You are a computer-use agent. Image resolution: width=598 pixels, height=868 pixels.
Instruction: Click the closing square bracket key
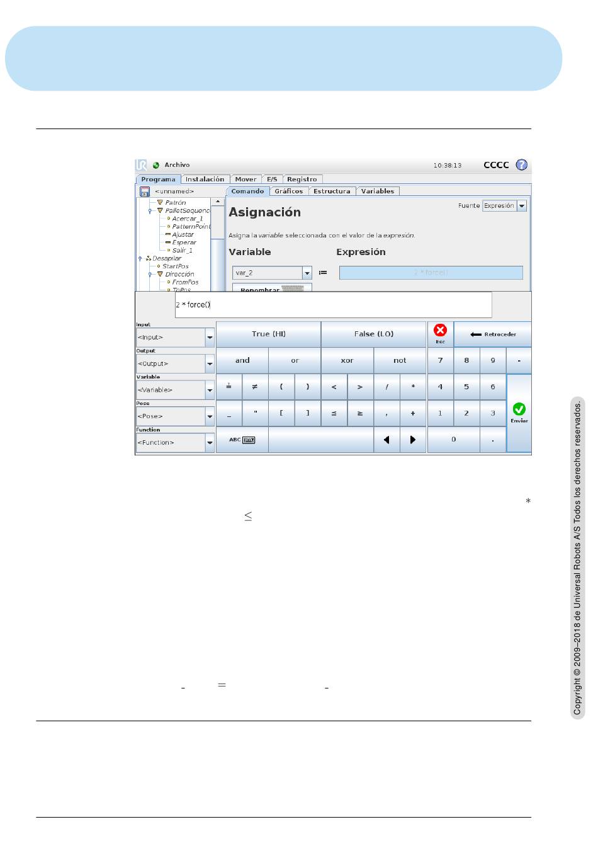point(308,413)
